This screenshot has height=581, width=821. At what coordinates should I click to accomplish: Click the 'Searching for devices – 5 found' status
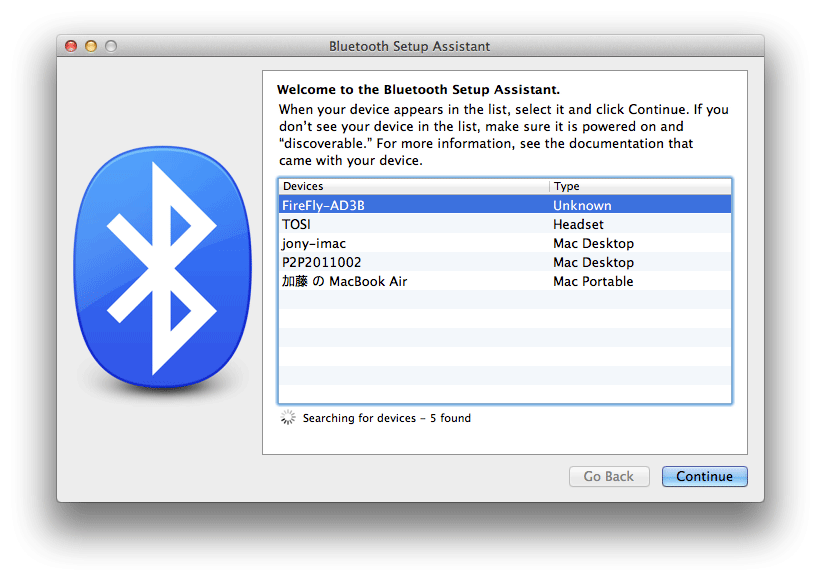(386, 418)
